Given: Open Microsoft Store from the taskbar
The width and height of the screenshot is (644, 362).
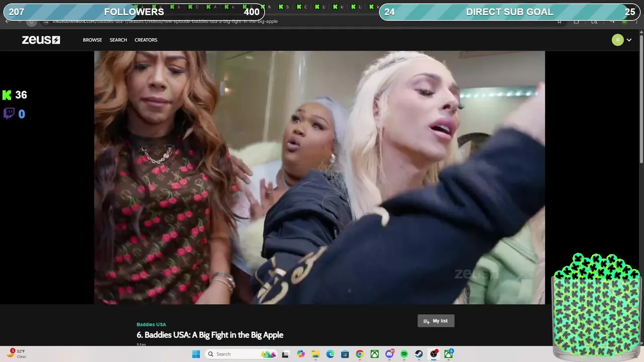Looking at the screenshot, I should click(x=345, y=354).
